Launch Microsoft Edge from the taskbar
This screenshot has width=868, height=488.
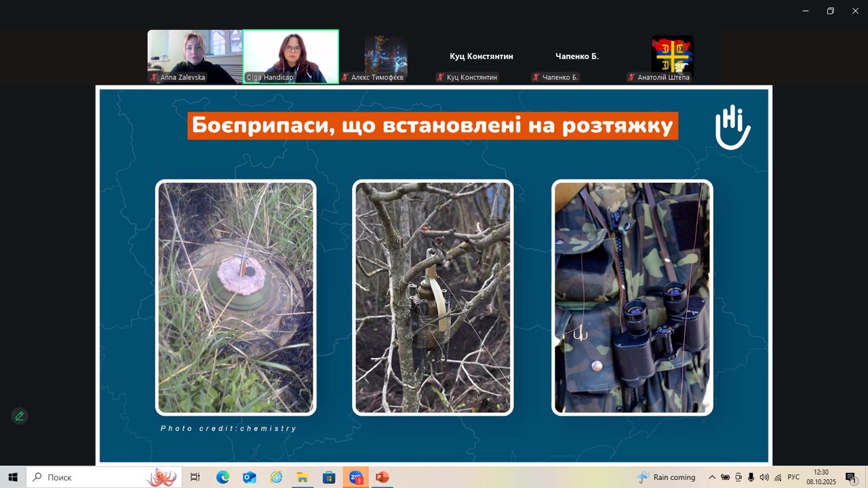click(222, 477)
